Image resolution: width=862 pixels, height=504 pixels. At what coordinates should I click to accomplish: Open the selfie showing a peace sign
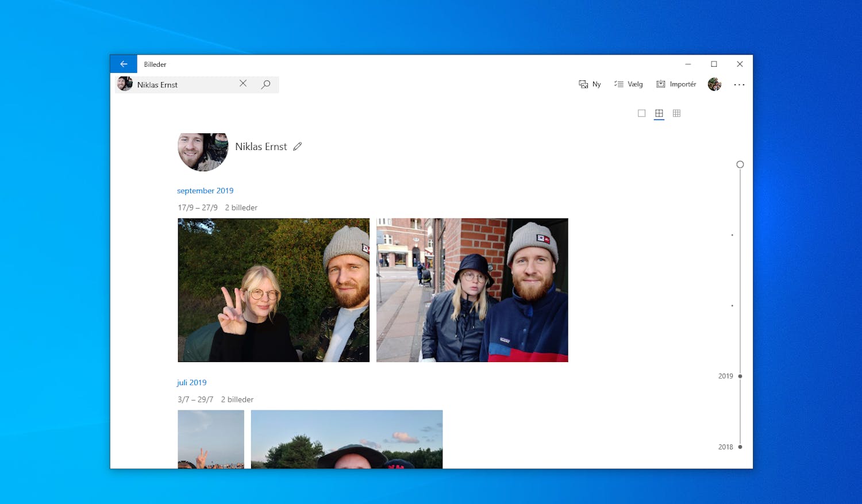click(x=273, y=290)
